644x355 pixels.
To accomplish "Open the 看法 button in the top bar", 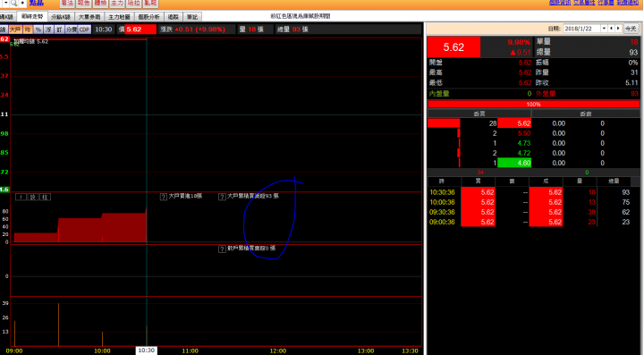I will 67,4.
